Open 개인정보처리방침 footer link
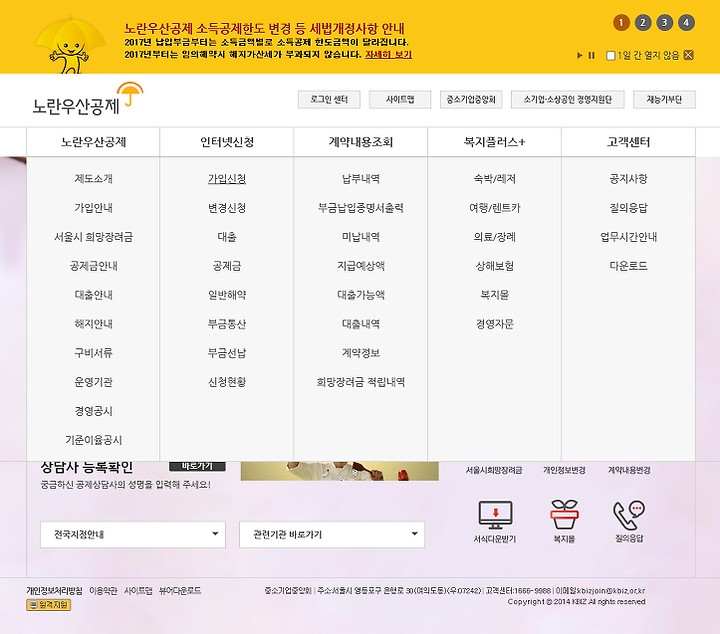 (54, 591)
